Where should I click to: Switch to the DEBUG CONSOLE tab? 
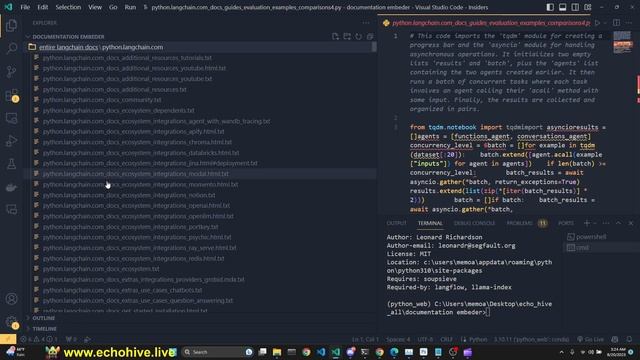tap(474, 223)
